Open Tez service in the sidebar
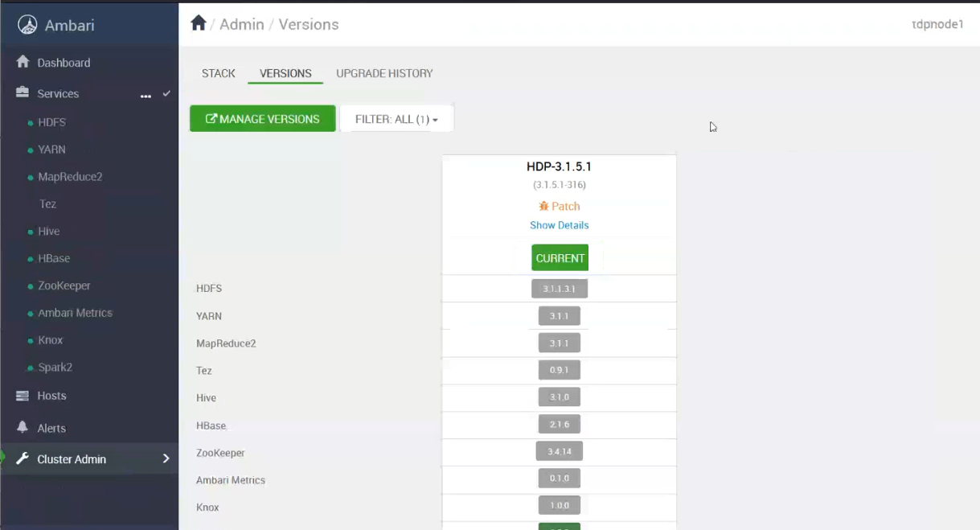 tap(47, 204)
